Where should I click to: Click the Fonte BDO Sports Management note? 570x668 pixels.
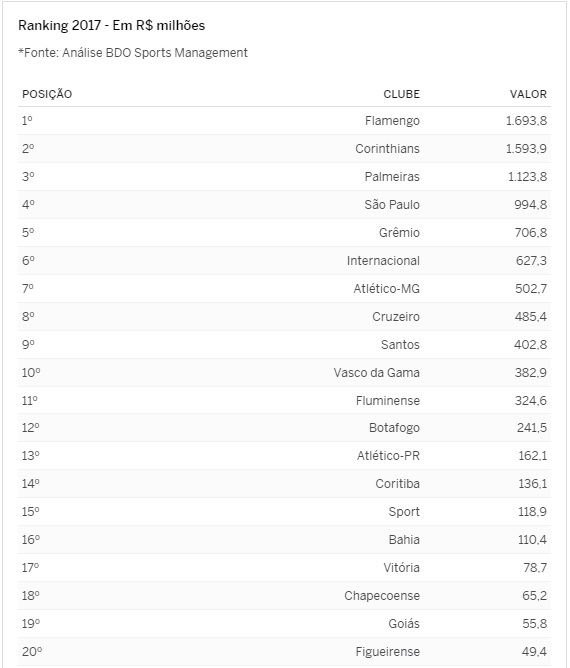pyautogui.click(x=133, y=53)
